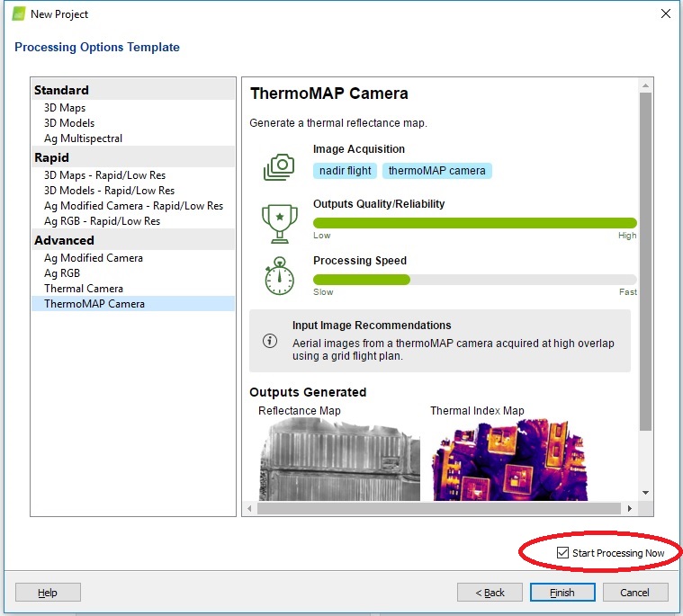683x616 pixels.
Task: Click the Thermal Index Map thumbnail
Action: pyautogui.click(x=509, y=460)
